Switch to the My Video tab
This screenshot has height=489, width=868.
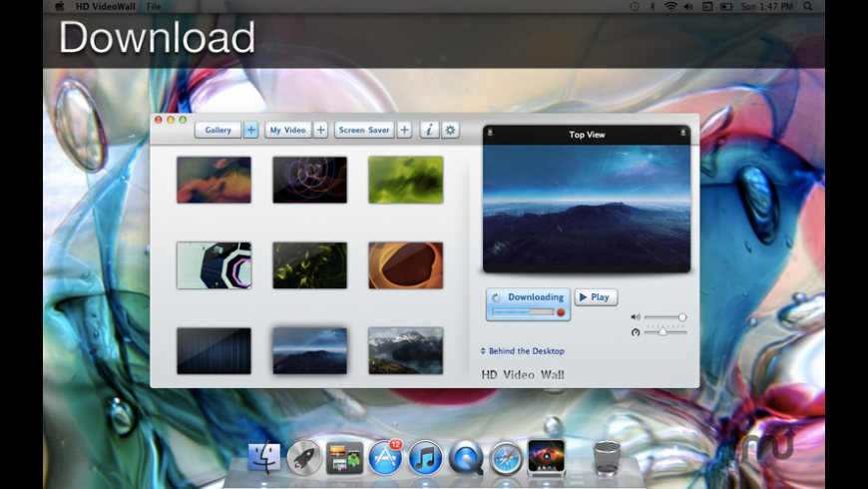click(x=288, y=130)
